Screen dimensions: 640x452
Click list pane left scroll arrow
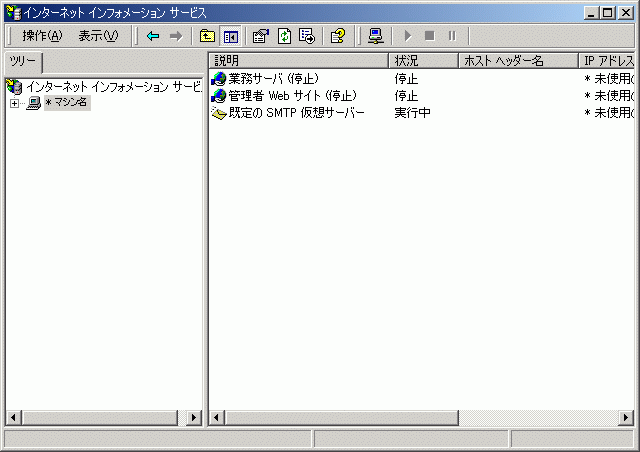point(217,417)
